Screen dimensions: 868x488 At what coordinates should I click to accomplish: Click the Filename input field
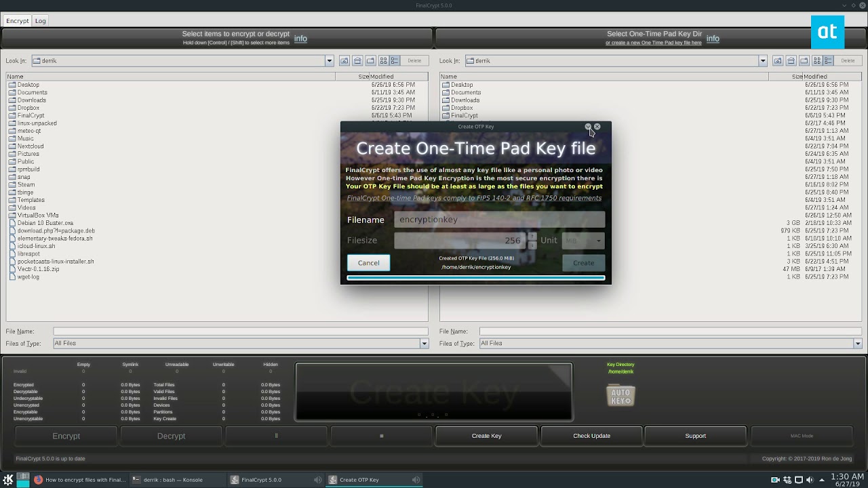tap(499, 220)
